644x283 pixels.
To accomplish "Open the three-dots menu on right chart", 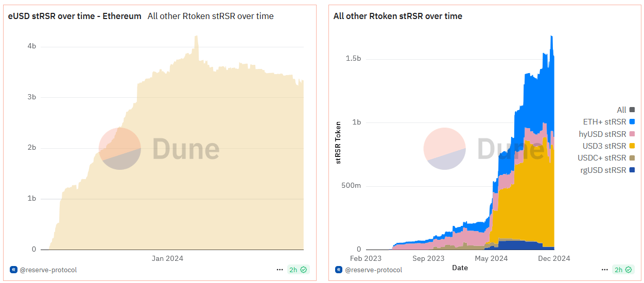I will click(605, 270).
